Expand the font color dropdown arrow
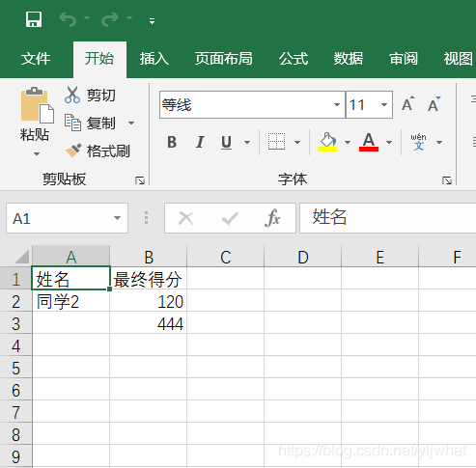Image resolution: width=476 pixels, height=468 pixels. pos(389,142)
